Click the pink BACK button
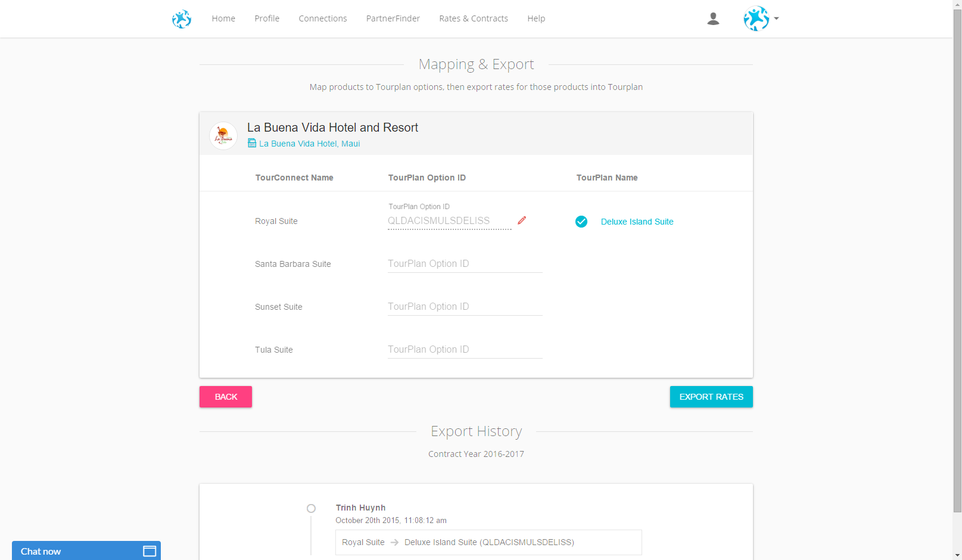Image resolution: width=962 pixels, height=560 pixels. pyautogui.click(x=226, y=397)
